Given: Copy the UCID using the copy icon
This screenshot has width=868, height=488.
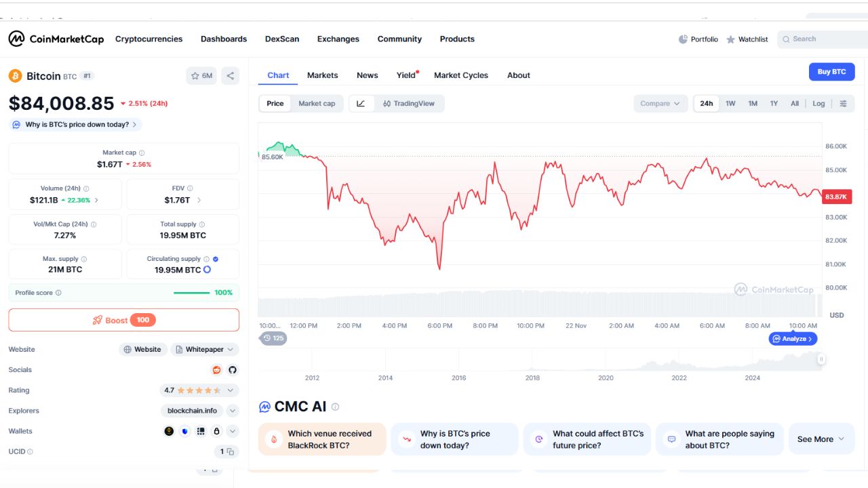Looking at the screenshot, I should 229,451.
